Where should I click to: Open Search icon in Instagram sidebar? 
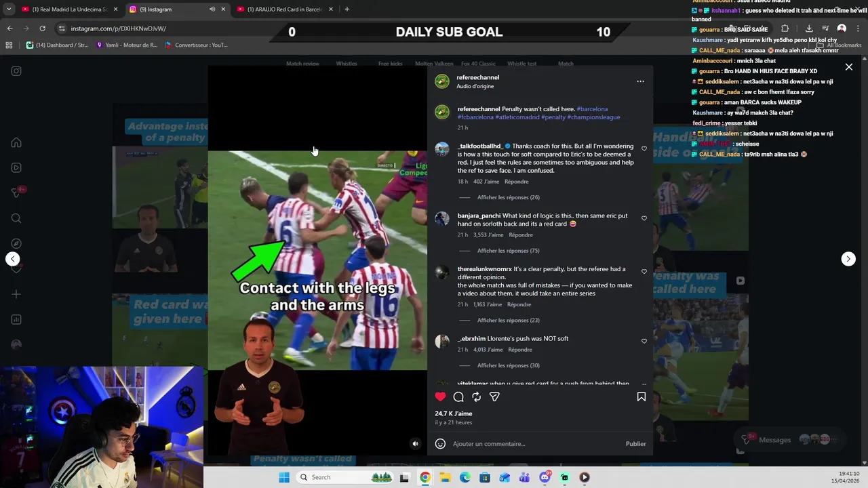[16, 218]
